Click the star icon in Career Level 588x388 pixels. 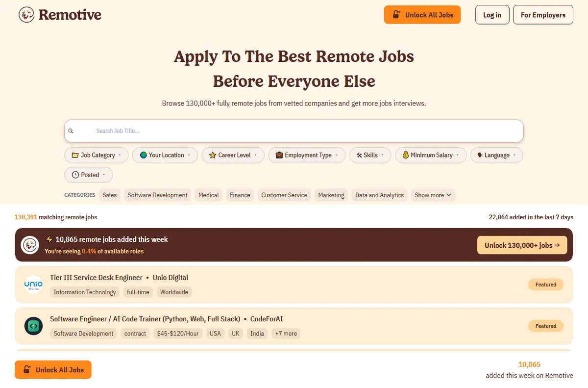(x=213, y=155)
